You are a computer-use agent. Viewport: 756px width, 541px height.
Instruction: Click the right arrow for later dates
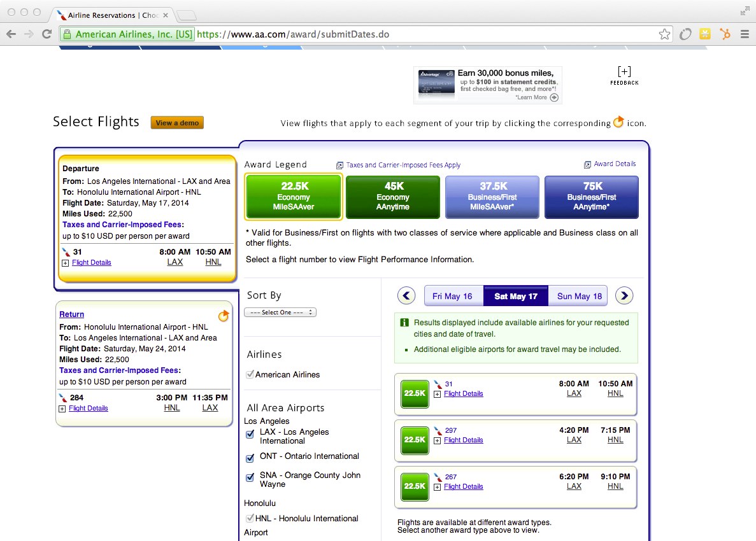[624, 295]
